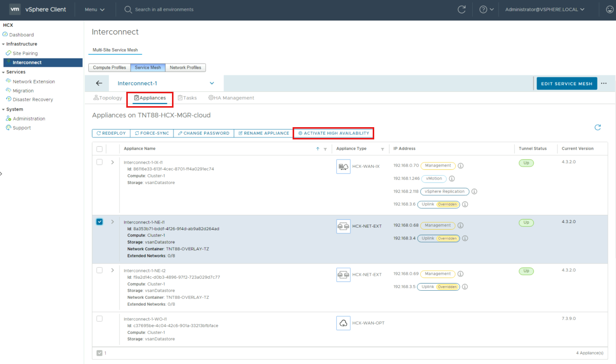Screen dimensions: 616x364
Task: Select the Interconnect-1-WO-I1 row checkbox
Action: pos(100,318)
